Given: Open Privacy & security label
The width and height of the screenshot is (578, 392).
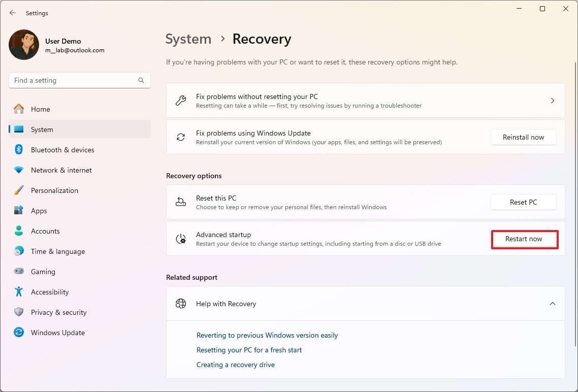Looking at the screenshot, I should click(58, 312).
